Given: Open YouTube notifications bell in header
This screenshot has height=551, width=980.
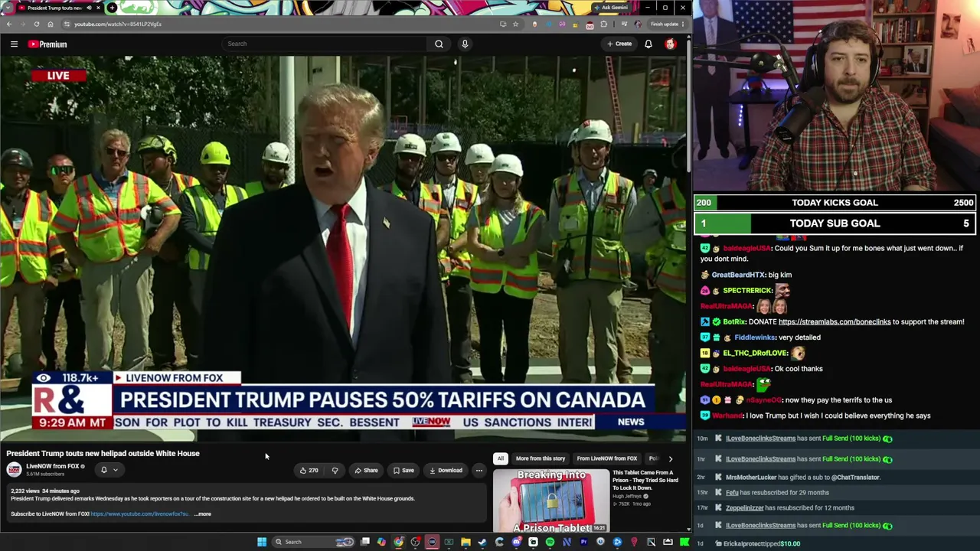Looking at the screenshot, I should [648, 44].
